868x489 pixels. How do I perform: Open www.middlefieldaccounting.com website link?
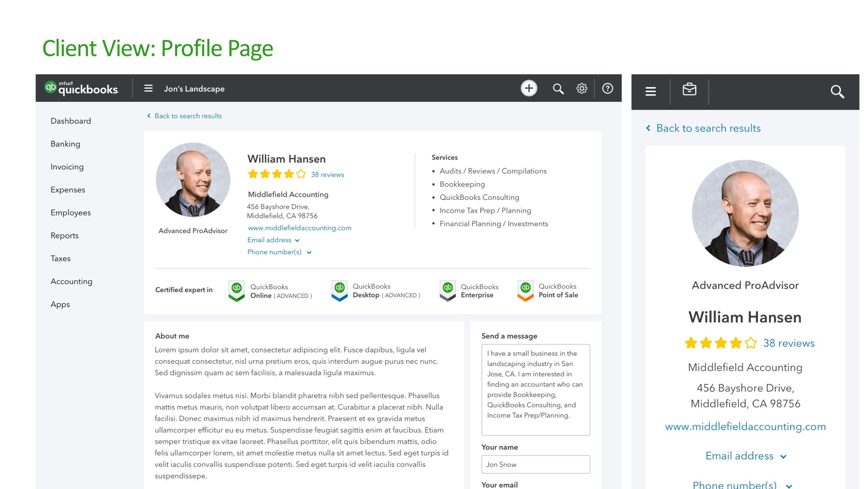point(299,228)
